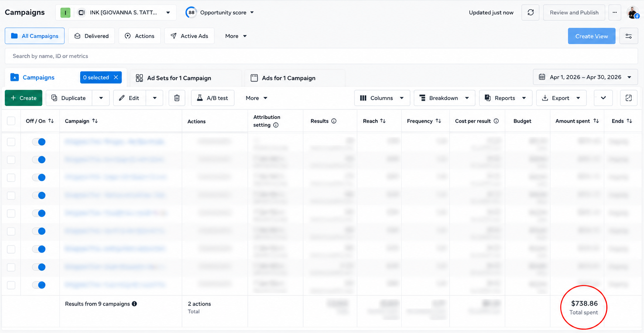644x333 pixels.
Task: Click the trash delete icon
Action: click(x=177, y=98)
